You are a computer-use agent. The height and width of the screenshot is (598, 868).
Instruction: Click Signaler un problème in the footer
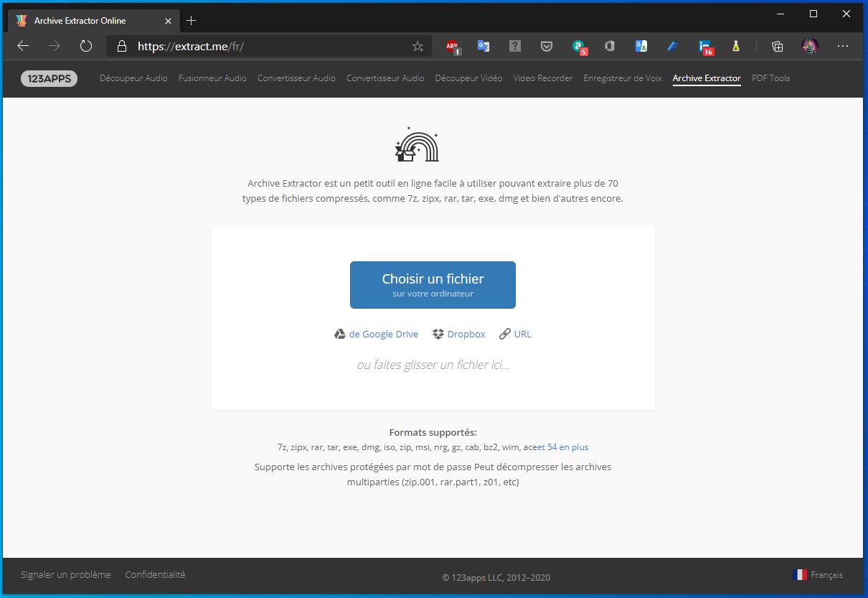click(x=66, y=574)
